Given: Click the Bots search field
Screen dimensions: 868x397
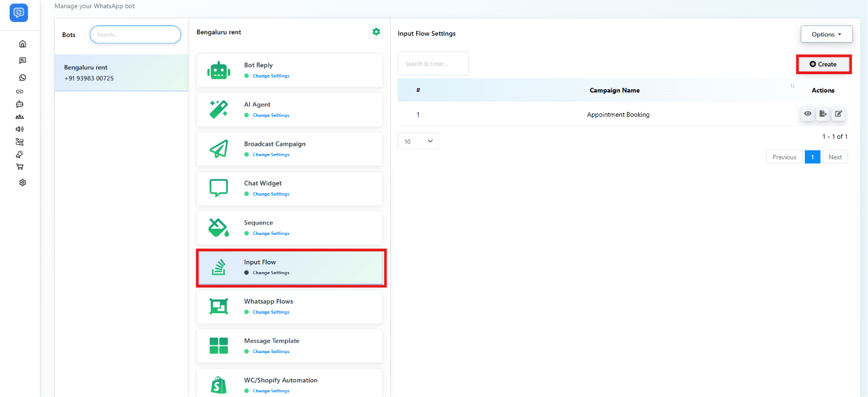Looking at the screenshot, I should tap(135, 34).
